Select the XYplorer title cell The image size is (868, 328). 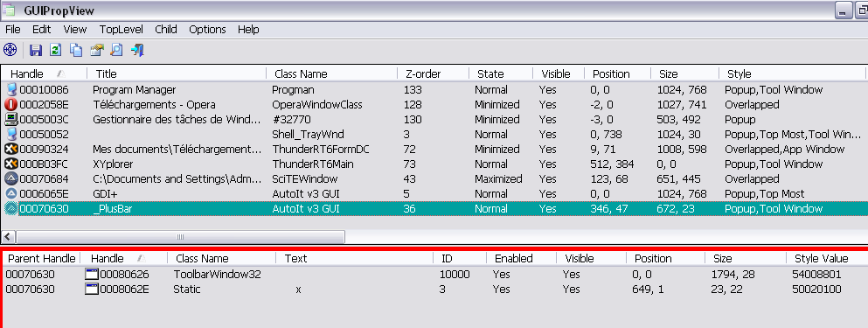113,164
